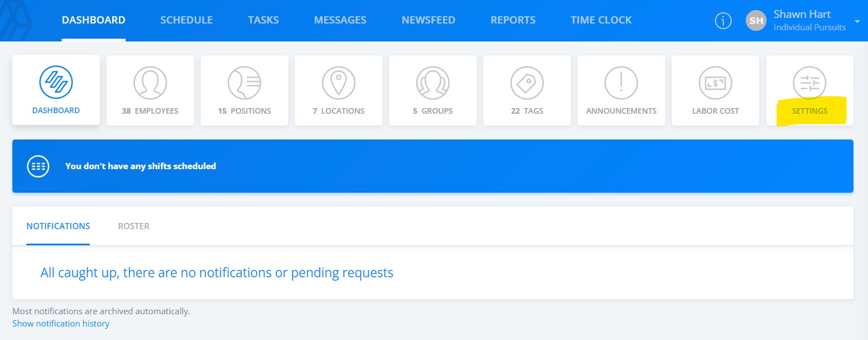Open the Tags tile icon

pos(527,83)
